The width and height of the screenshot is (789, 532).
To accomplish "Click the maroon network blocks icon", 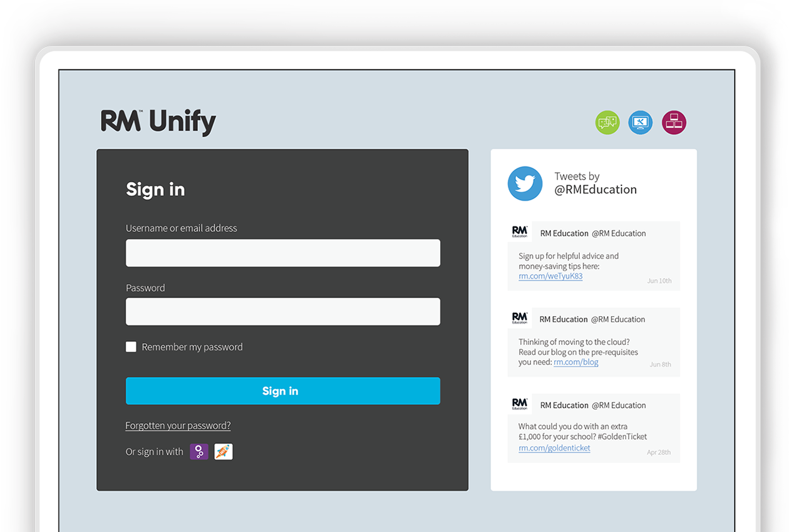I will (674, 123).
